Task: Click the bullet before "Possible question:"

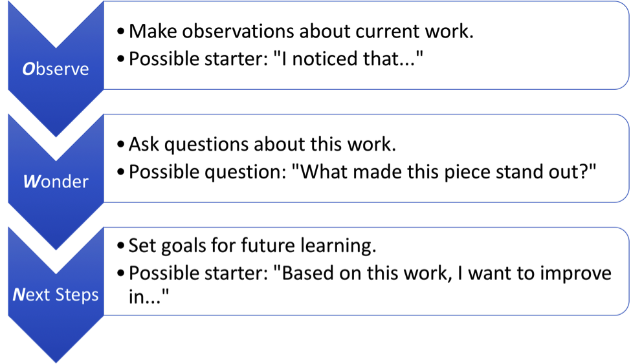Action: [x=120, y=172]
